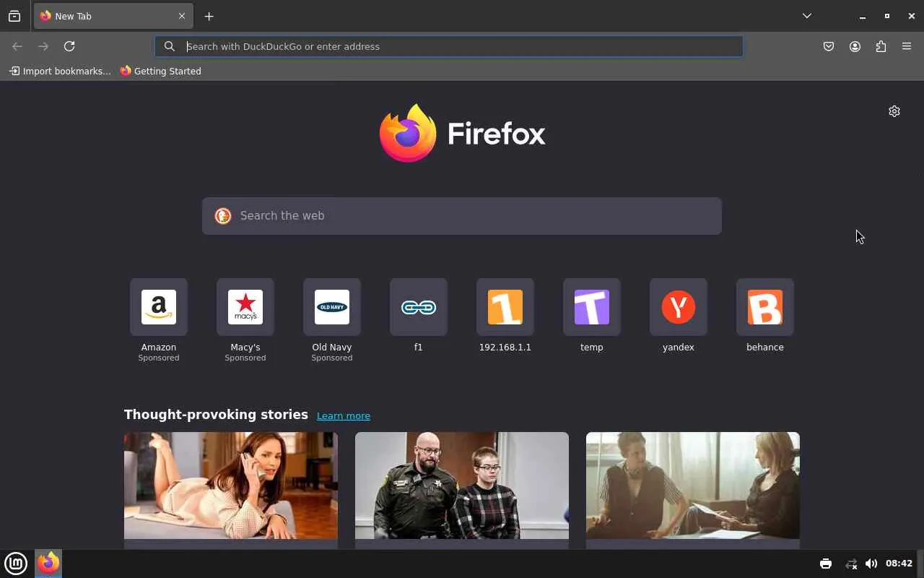Open the behance shortcut tile
The height and width of the screenshot is (578, 924).
point(765,316)
